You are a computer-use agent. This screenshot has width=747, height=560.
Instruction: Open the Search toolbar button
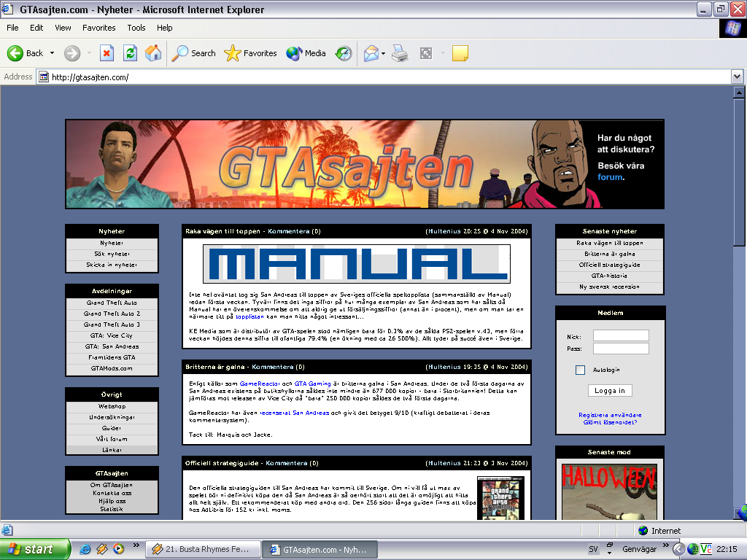tap(194, 52)
